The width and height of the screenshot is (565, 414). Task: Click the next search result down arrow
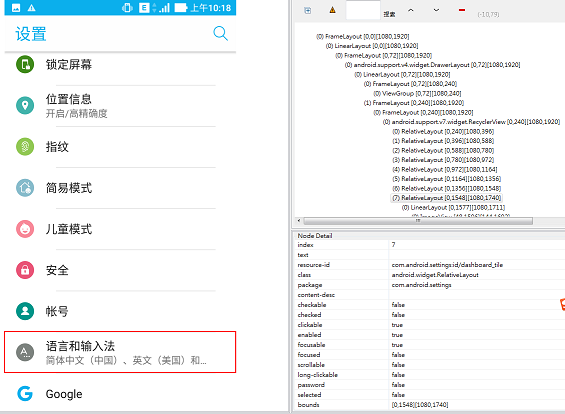tap(436, 10)
